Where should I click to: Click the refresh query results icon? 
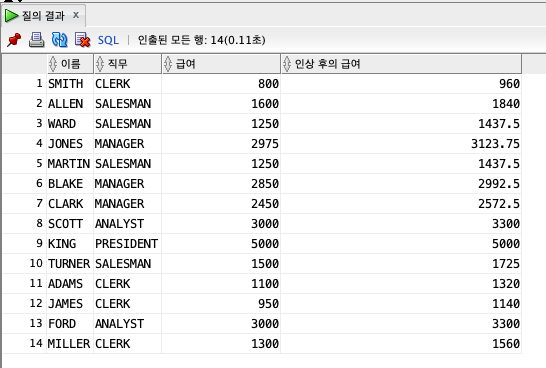pos(60,40)
